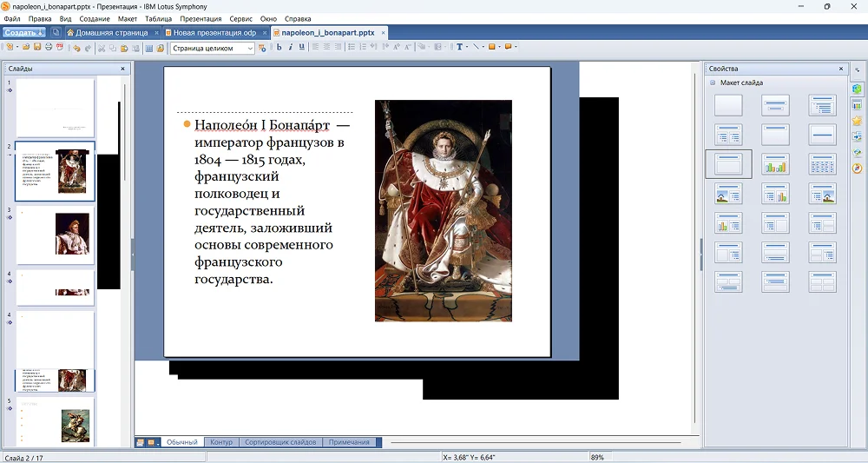Cut selection with the scissors icon
The height and width of the screenshot is (463, 868).
pyautogui.click(x=102, y=48)
